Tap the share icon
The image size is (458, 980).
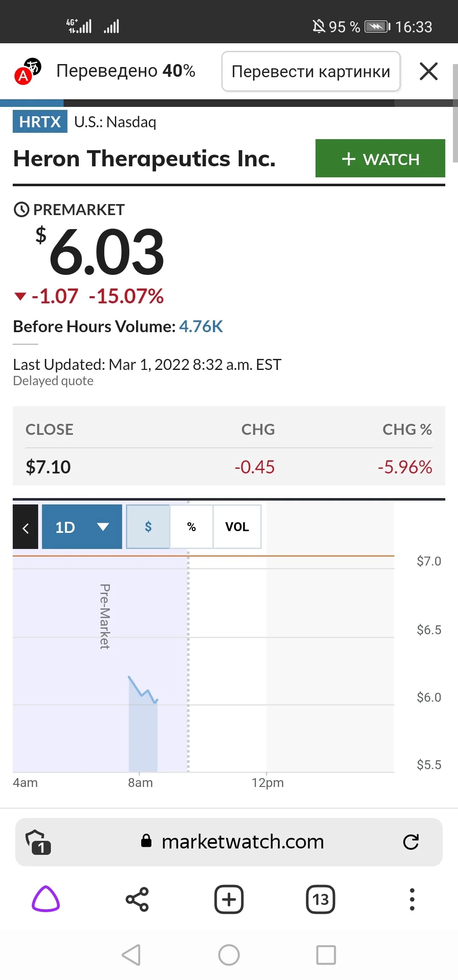click(137, 899)
